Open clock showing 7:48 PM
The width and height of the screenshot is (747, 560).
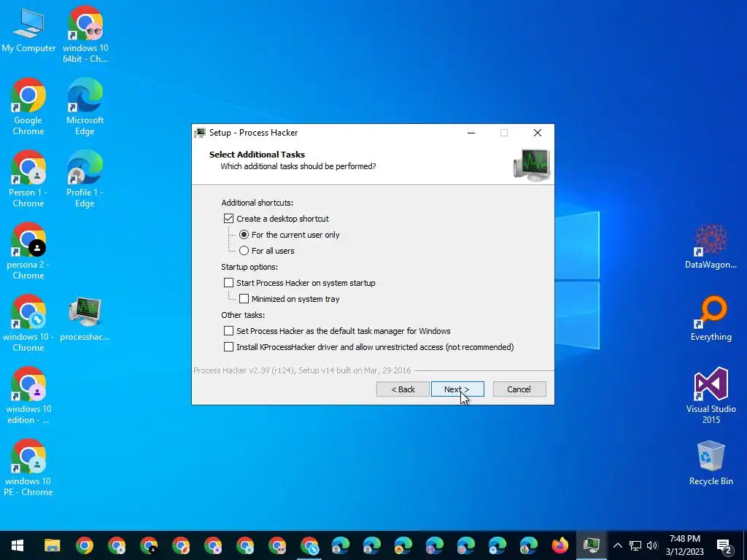tap(684, 545)
